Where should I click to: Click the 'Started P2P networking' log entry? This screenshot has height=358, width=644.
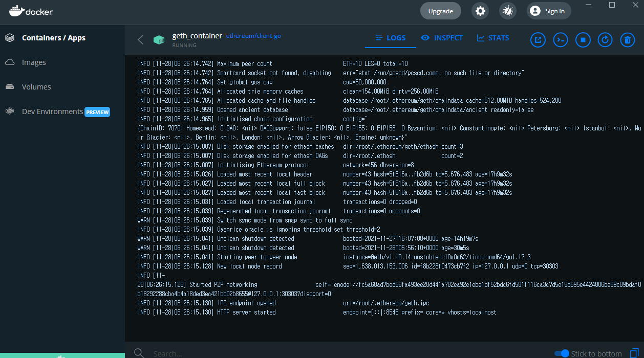tap(389, 285)
